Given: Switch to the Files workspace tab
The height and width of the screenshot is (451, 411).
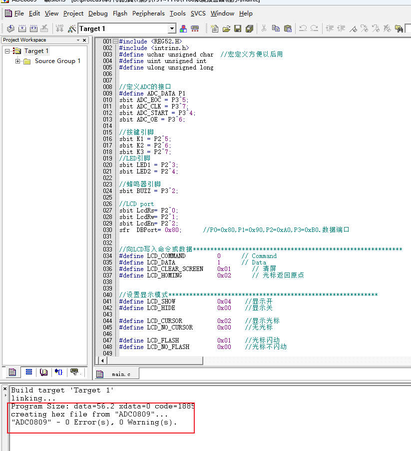Looking at the screenshot, I should (x=12, y=372).
